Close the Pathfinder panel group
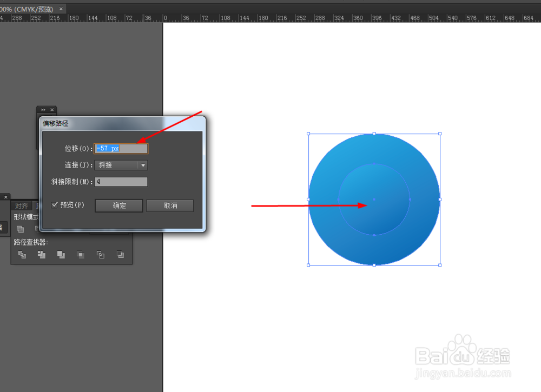This screenshot has height=392, width=541. pyautogui.click(x=5, y=197)
